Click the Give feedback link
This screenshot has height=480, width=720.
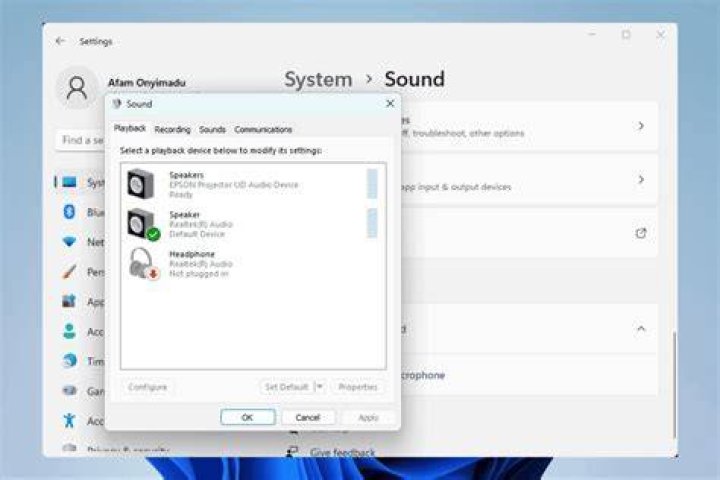(343, 453)
